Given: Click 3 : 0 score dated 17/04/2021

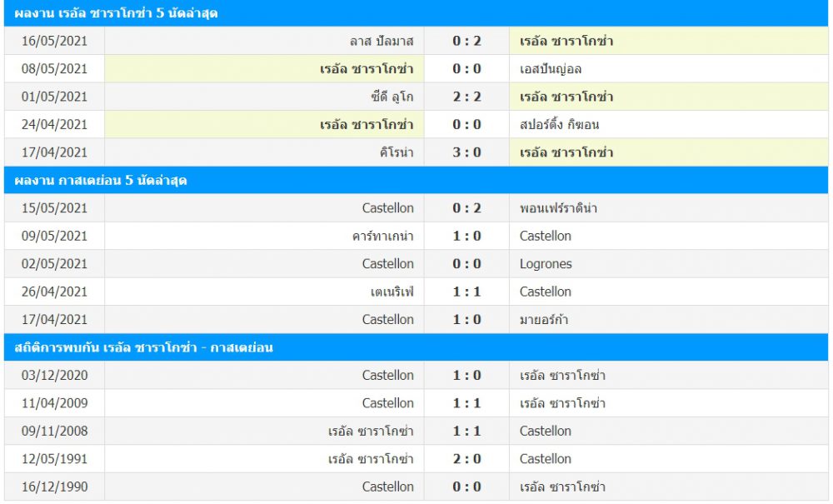Looking at the screenshot, I should (466, 152).
